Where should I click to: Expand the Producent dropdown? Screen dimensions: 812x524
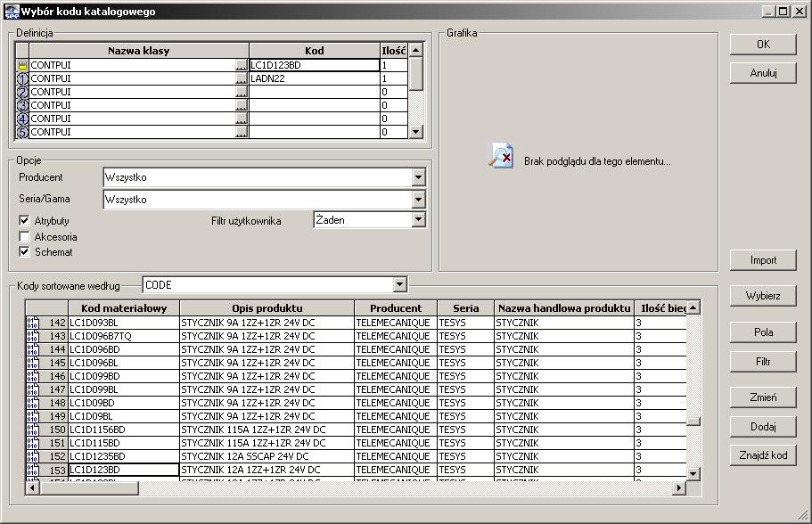click(x=418, y=177)
